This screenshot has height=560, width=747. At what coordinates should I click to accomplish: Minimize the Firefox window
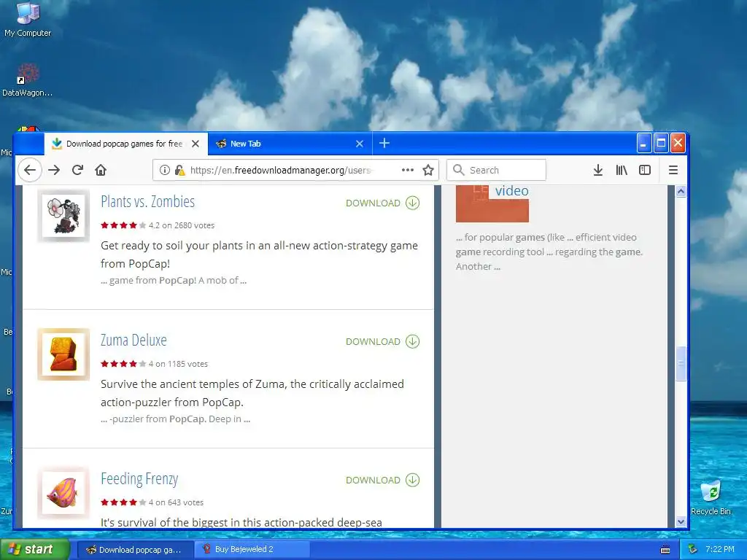point(643,143)
